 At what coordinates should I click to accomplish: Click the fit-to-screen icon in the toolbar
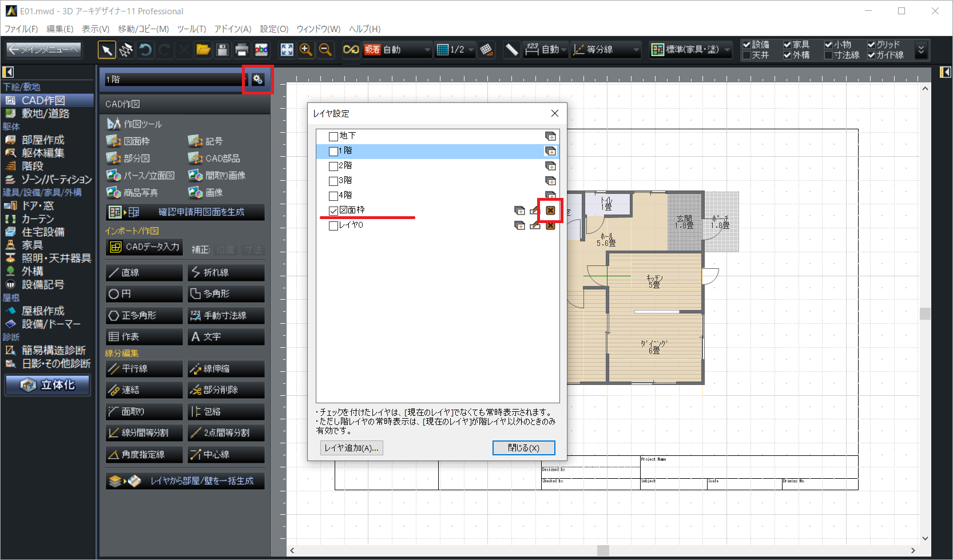tap(287, 50)
